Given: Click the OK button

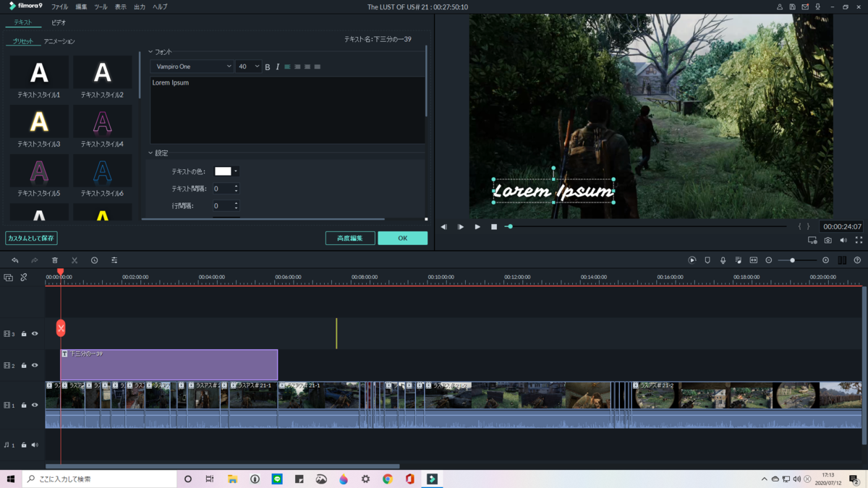Looking at the screenshot, I should click(x=402, y=238).
